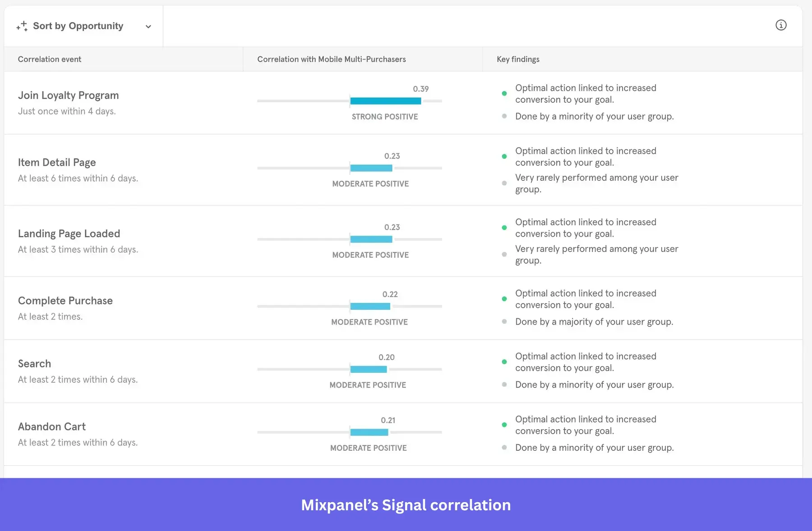
Task: Open the Sort by Opportunity dropdown
Action: [x=78, y=26]
